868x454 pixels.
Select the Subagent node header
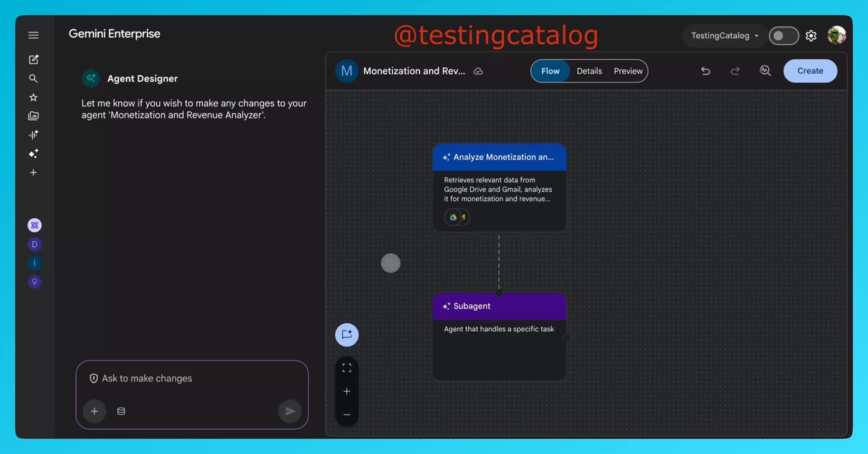[x=499, y=307]
